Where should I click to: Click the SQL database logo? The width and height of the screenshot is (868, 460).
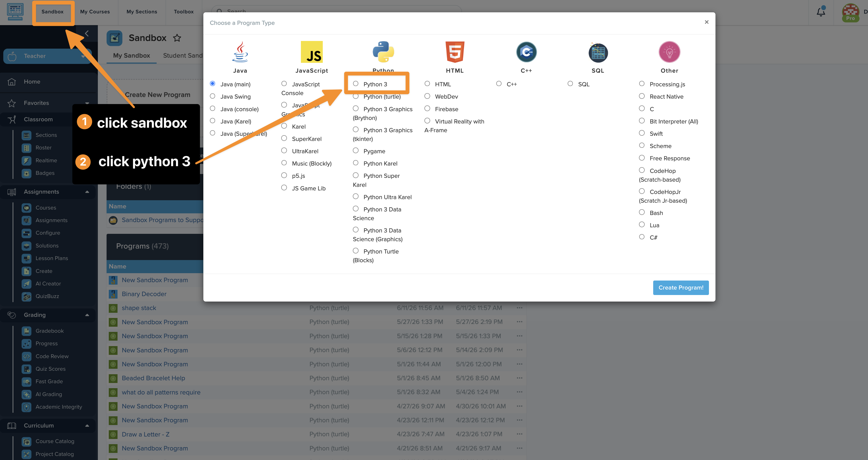[598, 52]
